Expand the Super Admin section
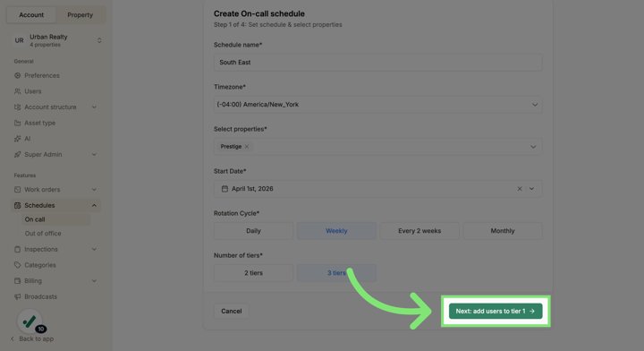Screen dimensions: 644x351 pyautogui.click(x=94, y=155)
